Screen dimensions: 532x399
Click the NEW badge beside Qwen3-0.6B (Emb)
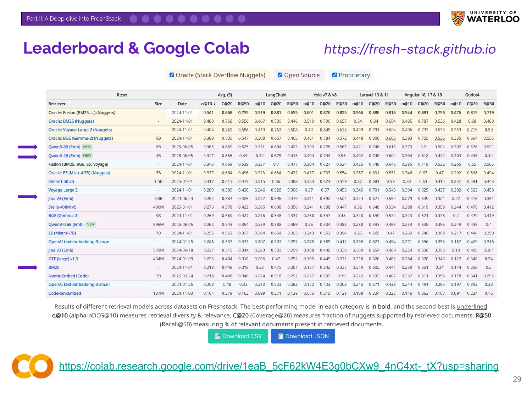point(91,225)
